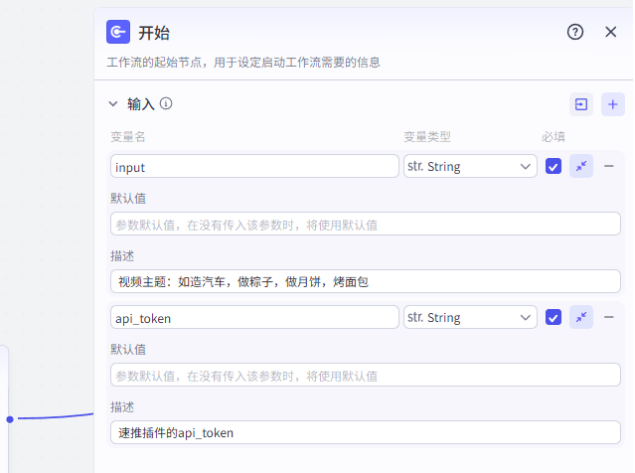Edit the 速推插件的api_token description field
Screen dimensions: 635x473
point(365,433)
